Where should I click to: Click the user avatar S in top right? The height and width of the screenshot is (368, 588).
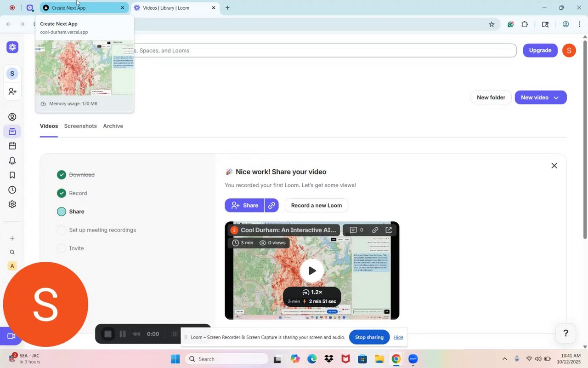(x=569, y=51)
